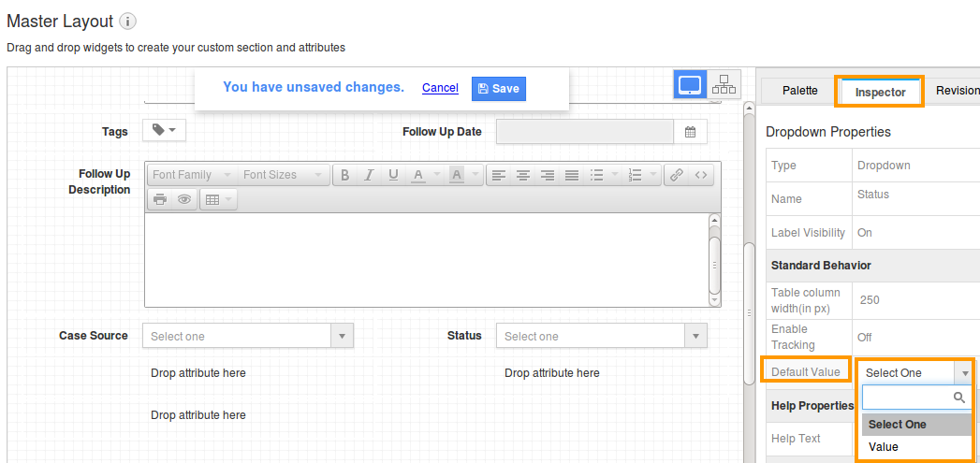Click the preview eye icon
Image resolution: width=980 pixels, height=463 pixels.
pyautogui.click(x=184, y=199)
